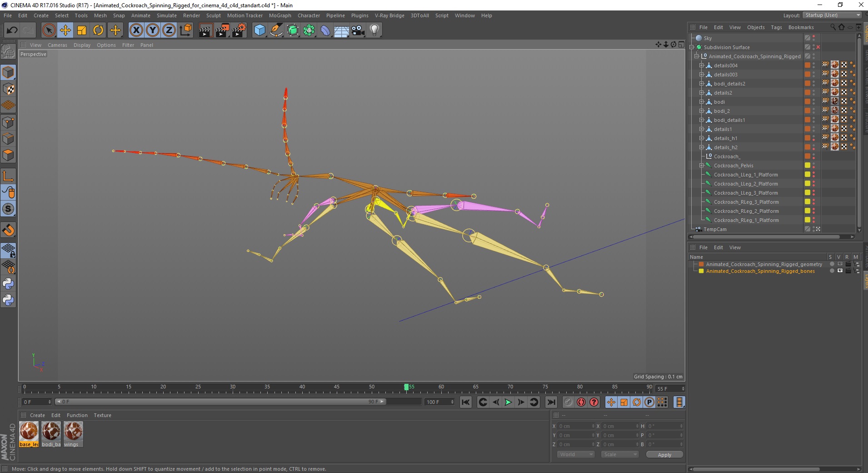Add a floor environment object
Screen dimensions: 868x473
342,30
